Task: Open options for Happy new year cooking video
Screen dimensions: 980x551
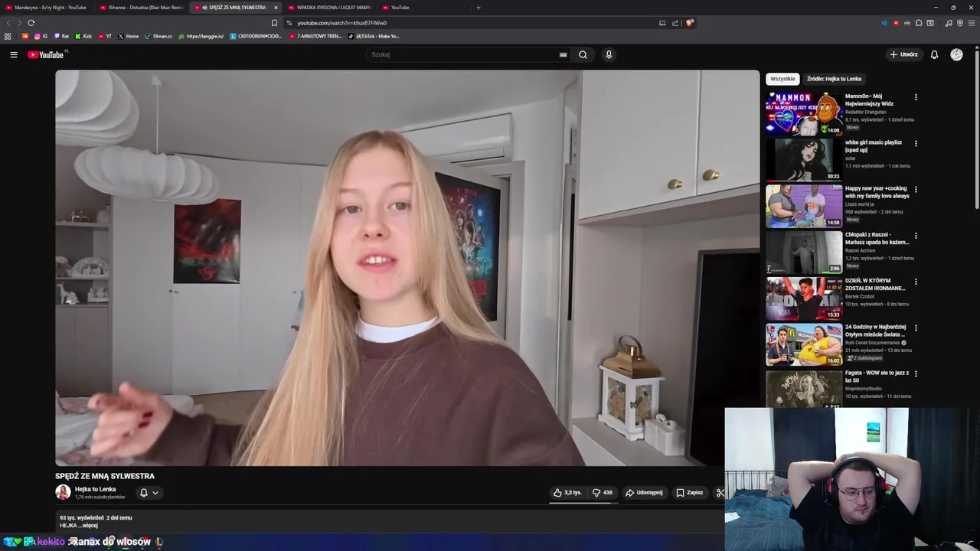Action: [916, 189]
